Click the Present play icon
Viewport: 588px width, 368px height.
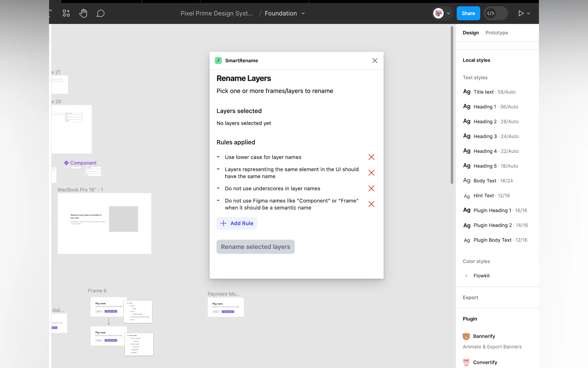(x=521, y=13)
